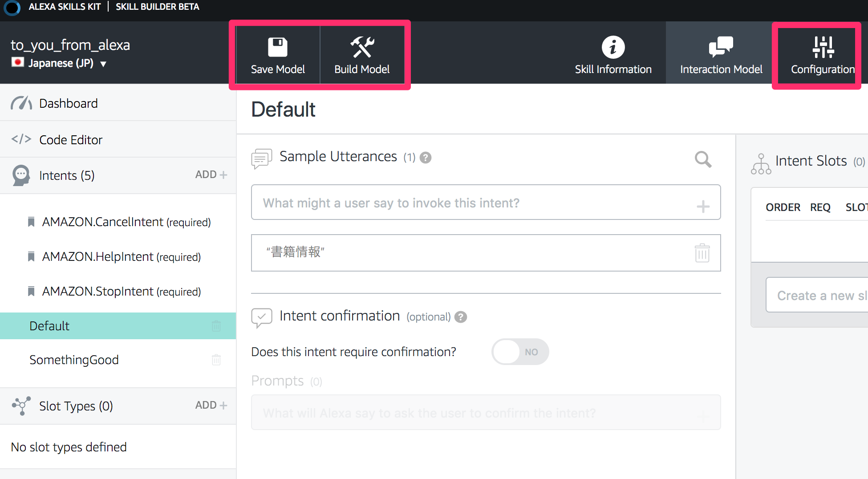Viewport: 868px width, 479px height.
Task: Click the help icon beside Intent confirmation
Action: pyautogui.click(x=461, y=317)
